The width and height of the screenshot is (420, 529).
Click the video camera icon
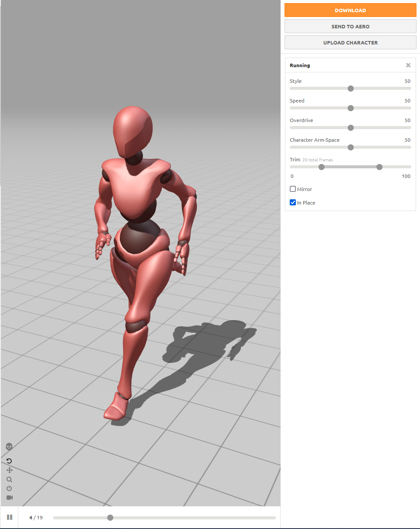pyautogui.click(x=9, y=498)
